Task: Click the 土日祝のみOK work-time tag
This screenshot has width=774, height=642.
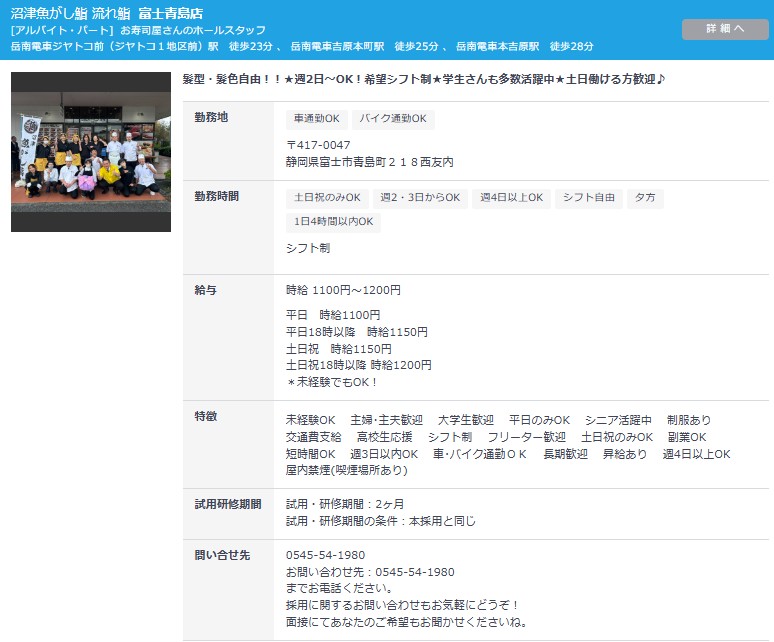Action: (x=328, y=198)
